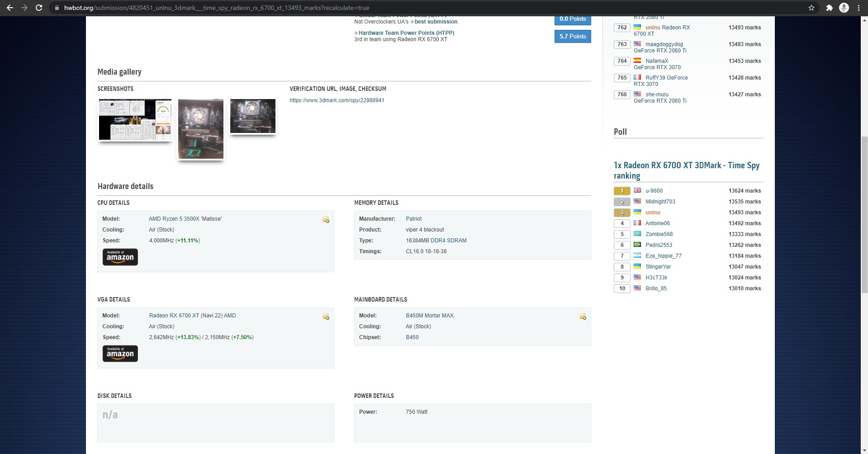Open the browser extensions puzzle icon

pyautogui.click(x=829, y=8)
